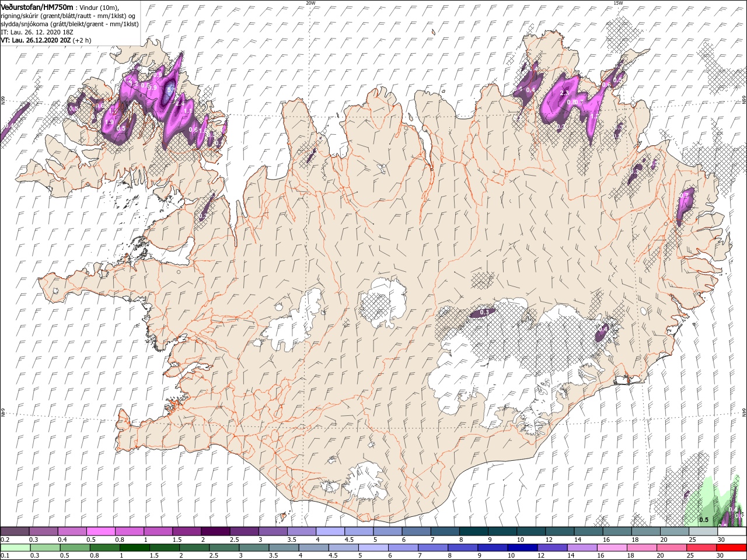
Task: Click the bright red rain swatch labeled 30
Action: coord(731,548)
